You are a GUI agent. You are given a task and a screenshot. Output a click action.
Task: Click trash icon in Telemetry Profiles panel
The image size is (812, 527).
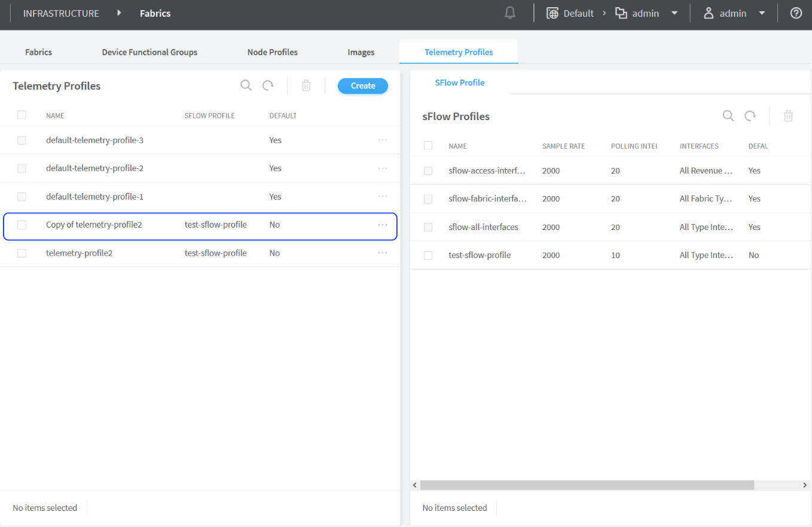pos(306,85)
